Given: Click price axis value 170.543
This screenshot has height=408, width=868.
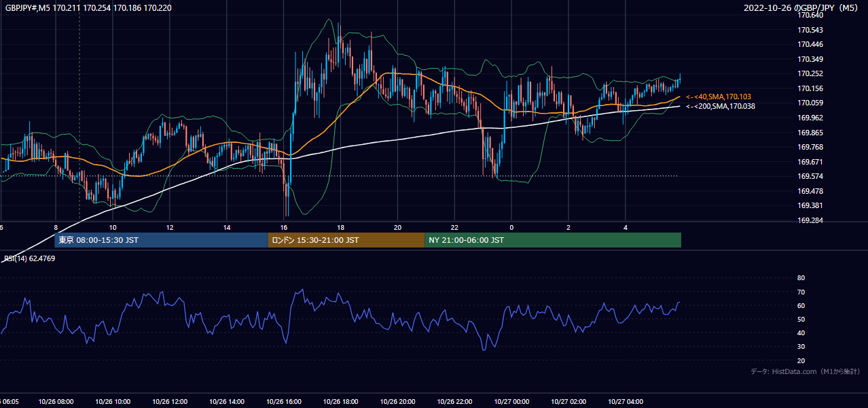Looking at the screenshot, I should tap(811, 30).
